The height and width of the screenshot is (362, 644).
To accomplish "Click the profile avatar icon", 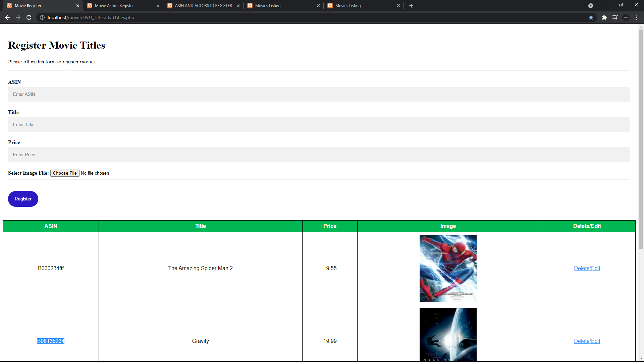I will click(626, 17).
